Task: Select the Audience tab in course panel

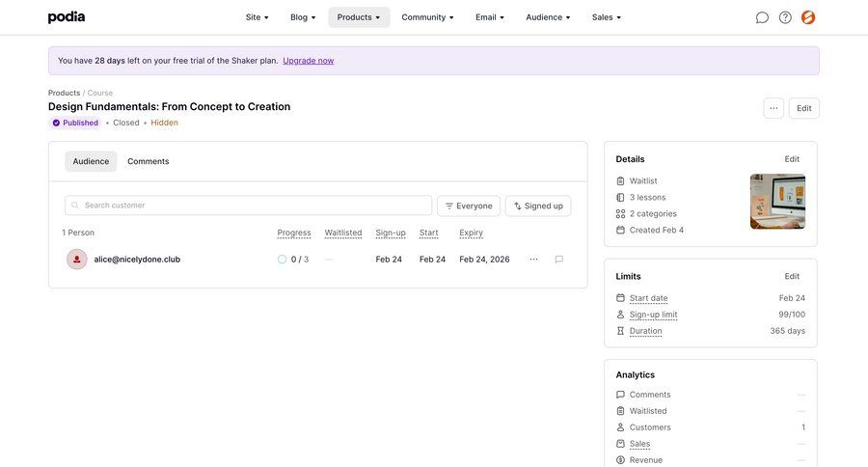Action: (91, 161)
